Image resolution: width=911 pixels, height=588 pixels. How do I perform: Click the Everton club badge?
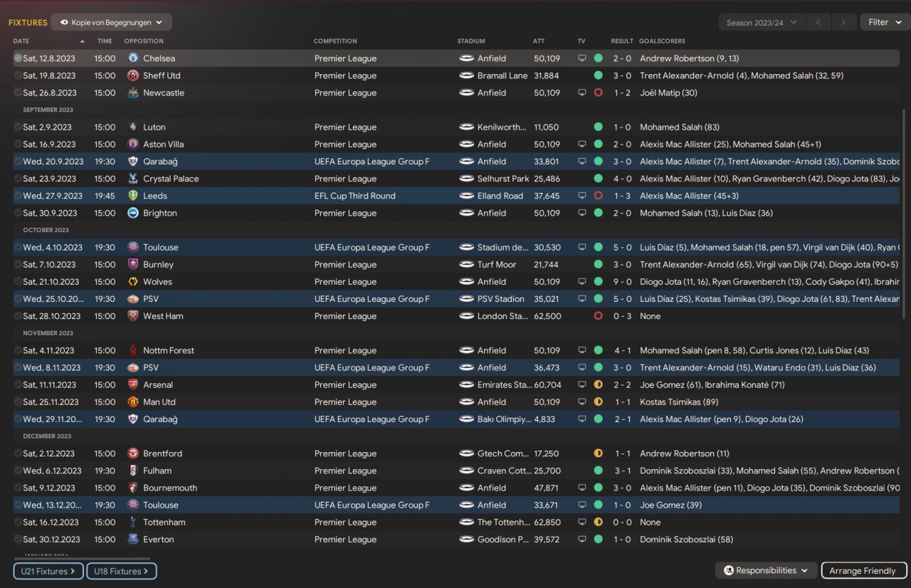click(133, 540)
